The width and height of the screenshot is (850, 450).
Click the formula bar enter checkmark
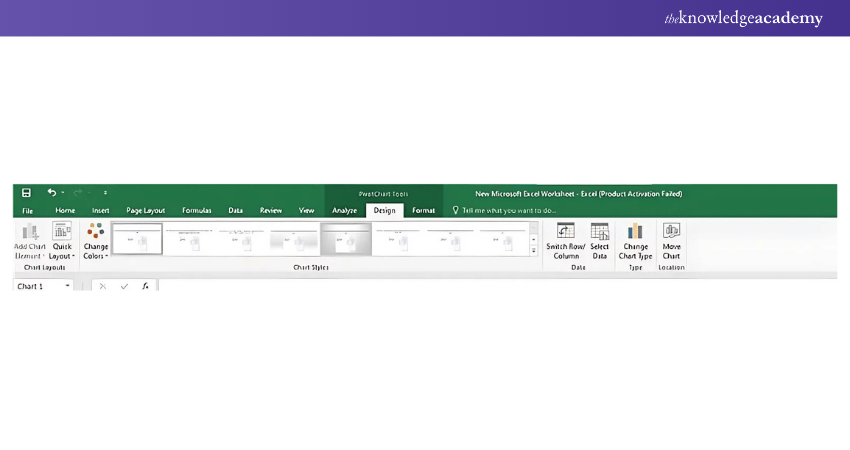tap(124, 286)
